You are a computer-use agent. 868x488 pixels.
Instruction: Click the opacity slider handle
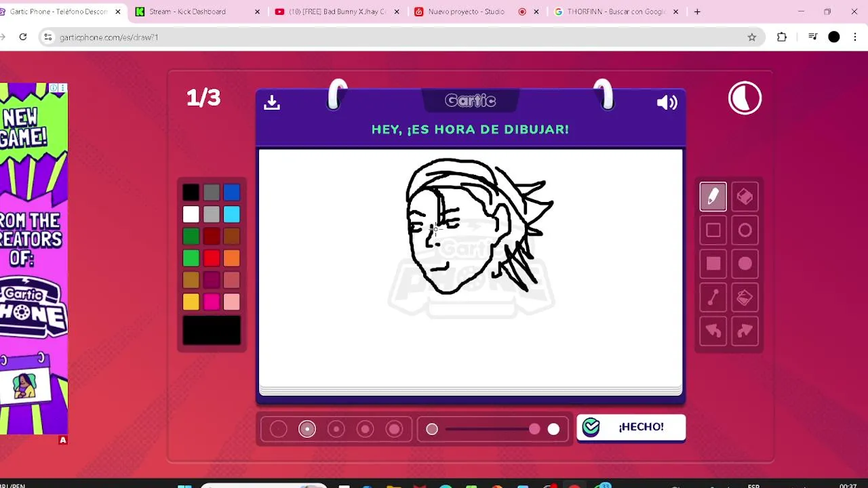coord(534,429)
